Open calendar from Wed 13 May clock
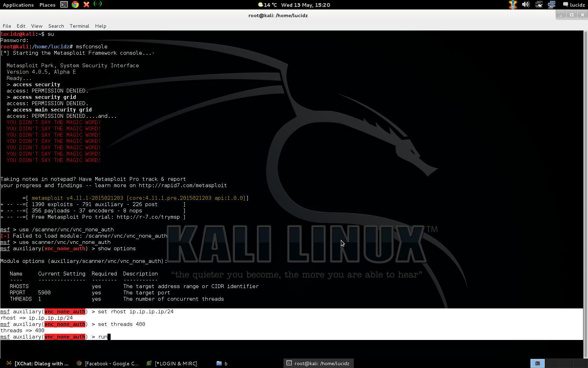The width and height of the screenshot is (588, 368). pos(306,5)
